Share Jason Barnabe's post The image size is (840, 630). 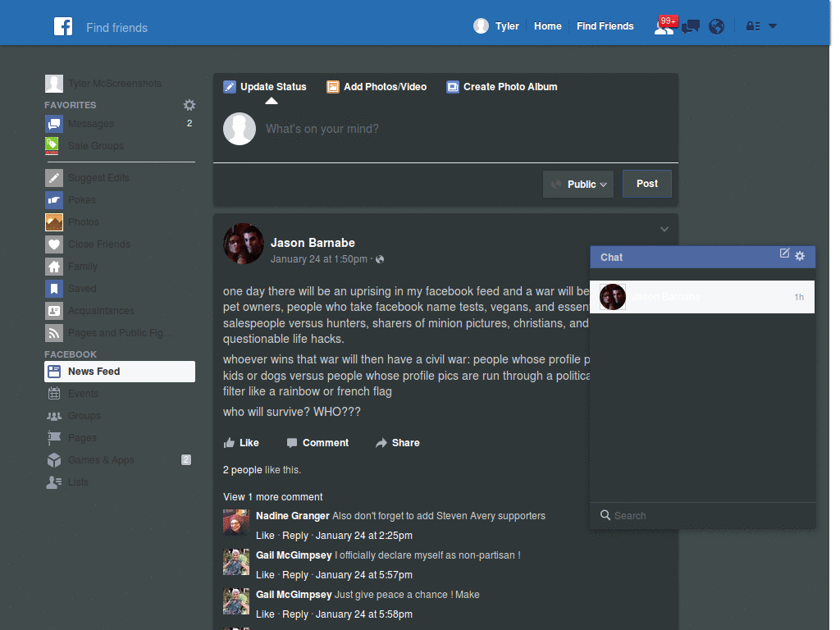point(398,442)
